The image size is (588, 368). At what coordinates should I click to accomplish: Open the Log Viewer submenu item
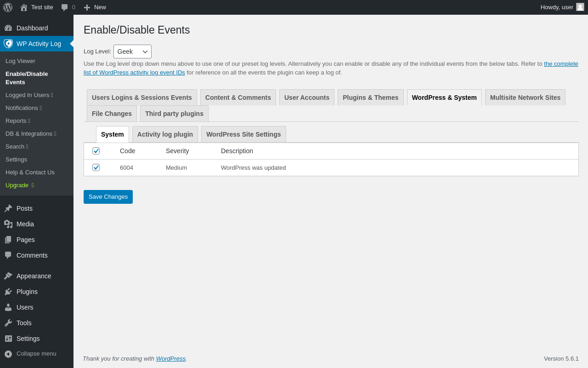pos(20,61)
